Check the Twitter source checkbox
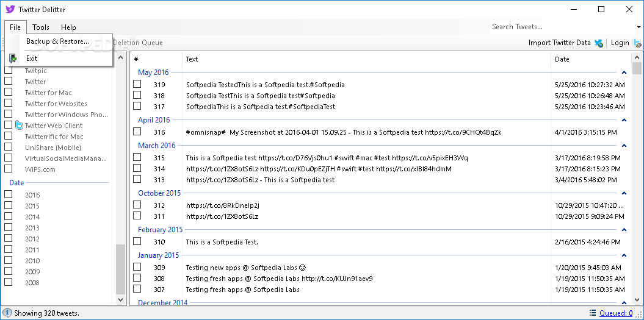The height and width of the screenshot is (320, 644). pos(8,81)
